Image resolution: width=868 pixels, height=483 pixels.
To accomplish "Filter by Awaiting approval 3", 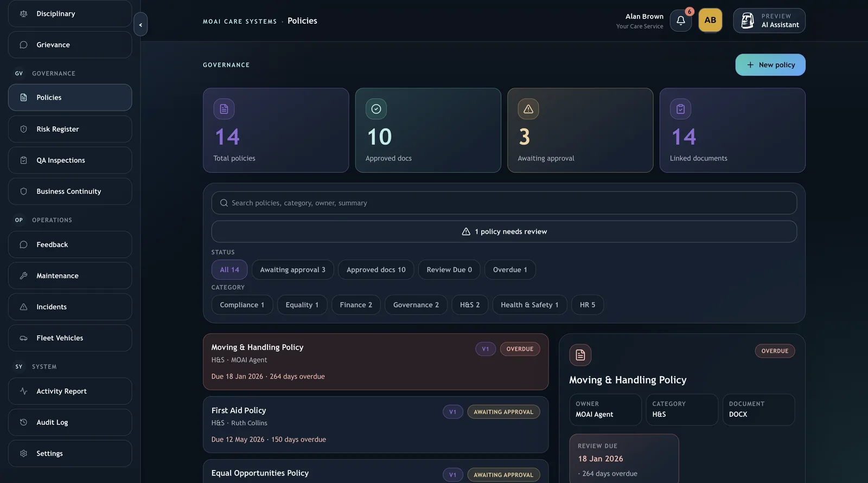I will coord(293,270).
